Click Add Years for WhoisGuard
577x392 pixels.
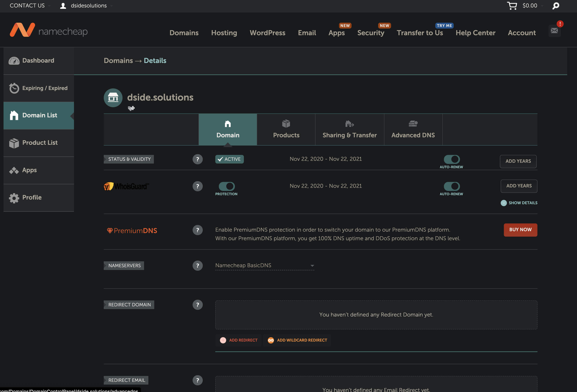click(519, 186)
